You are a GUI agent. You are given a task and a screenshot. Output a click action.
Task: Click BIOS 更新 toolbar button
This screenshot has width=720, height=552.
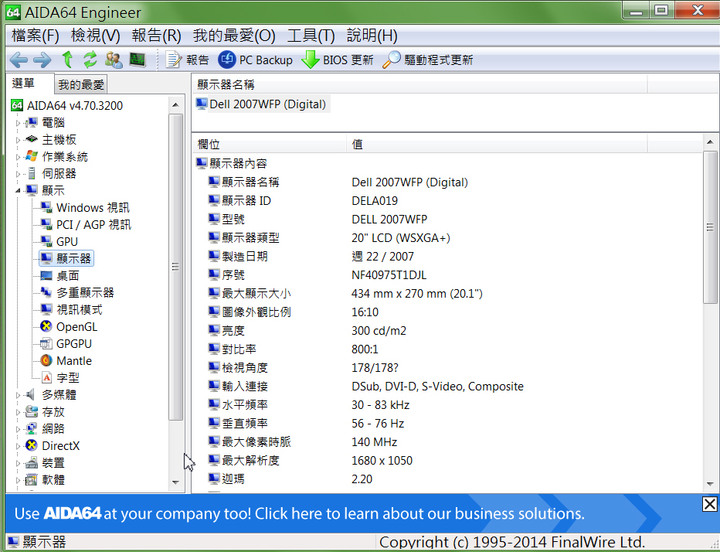338,60
